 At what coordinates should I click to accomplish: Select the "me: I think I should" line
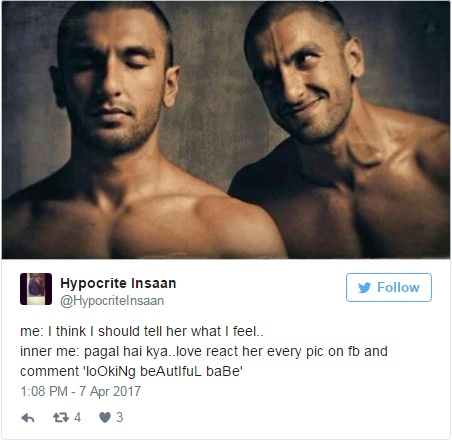point(142,331)
